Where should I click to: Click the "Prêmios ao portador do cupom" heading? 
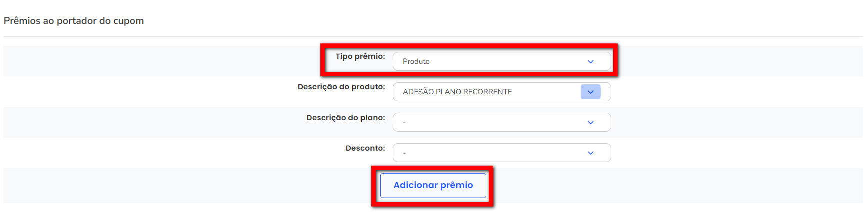[74, 21]
